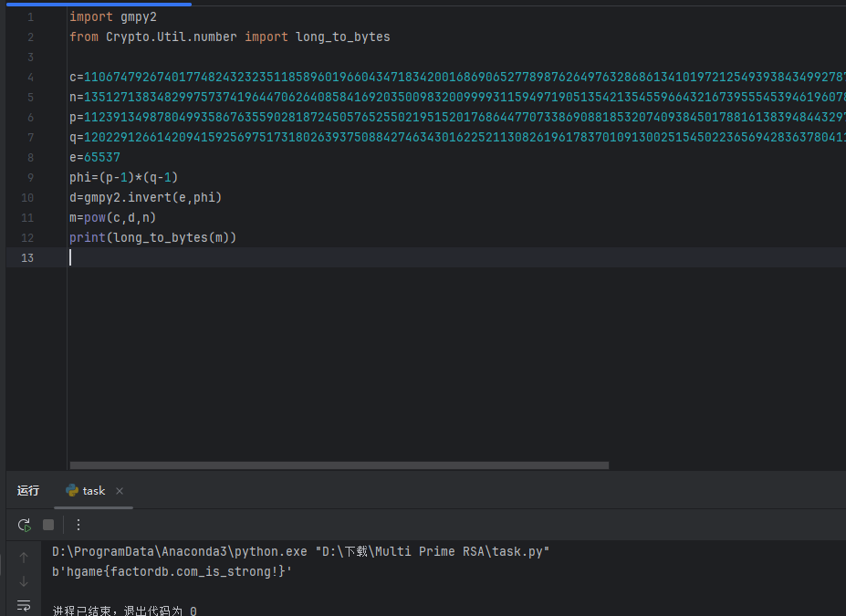Screen dimensions: 846x616
Task: Click the up arrow in the run panel
Action: 24,557
